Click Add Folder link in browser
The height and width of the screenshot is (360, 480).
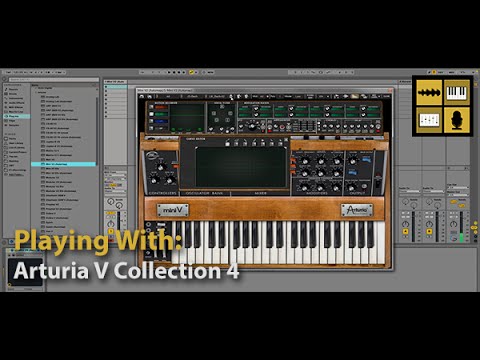point(16,174)
